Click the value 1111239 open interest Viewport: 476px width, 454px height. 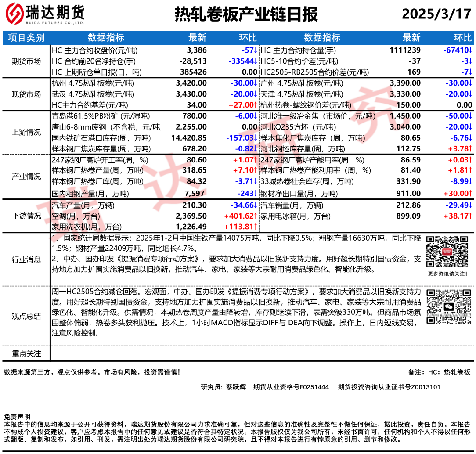[405, 50]
